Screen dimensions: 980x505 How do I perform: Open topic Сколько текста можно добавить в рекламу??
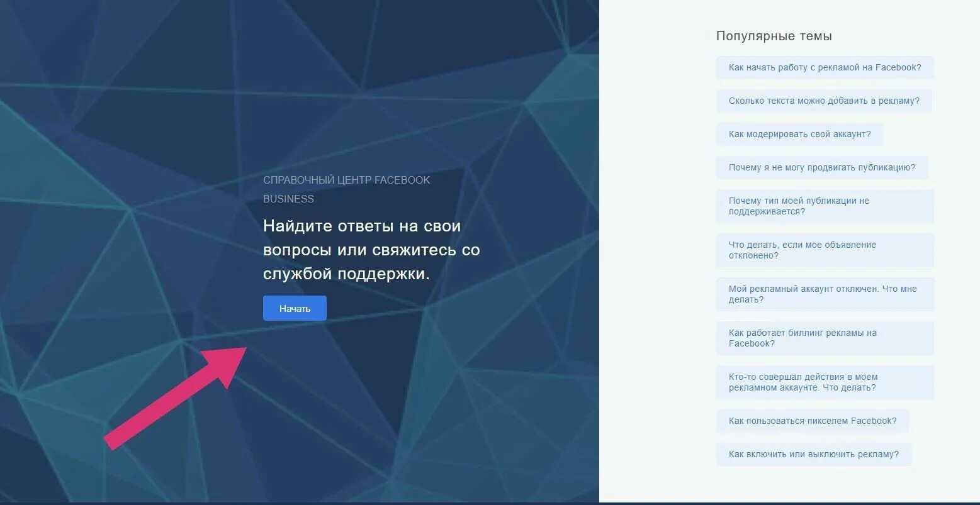[824, 101]
